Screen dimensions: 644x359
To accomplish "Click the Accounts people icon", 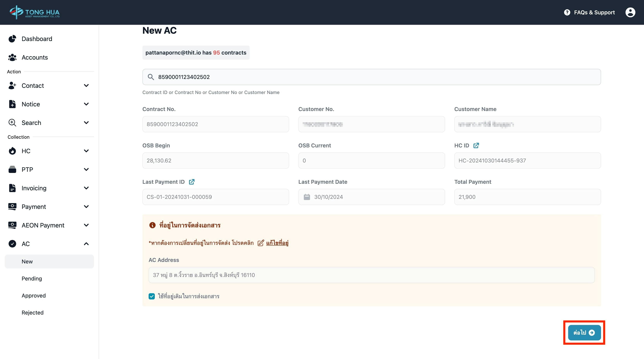I will 12,57.
